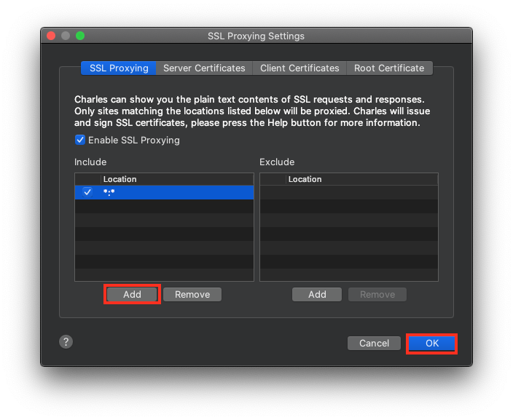
Task: Click the Exclude list Location column header
Action: pyautogui.click(x=362, y=179)
